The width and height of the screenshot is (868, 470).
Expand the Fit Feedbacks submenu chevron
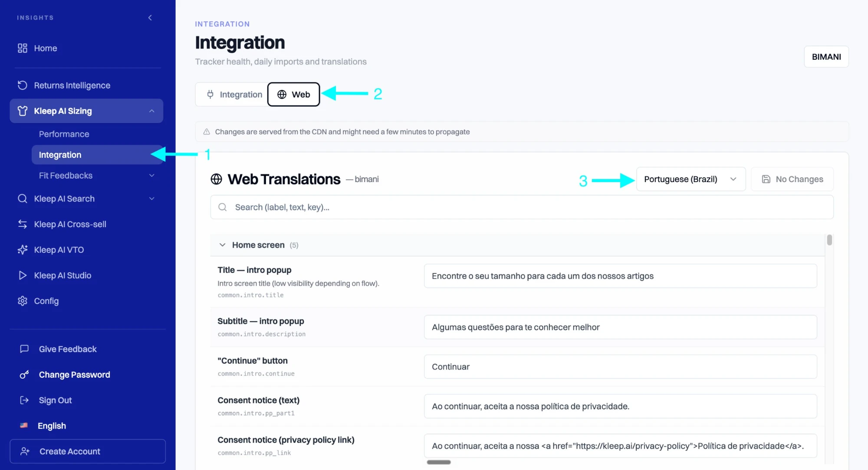(x=151, y=176)
